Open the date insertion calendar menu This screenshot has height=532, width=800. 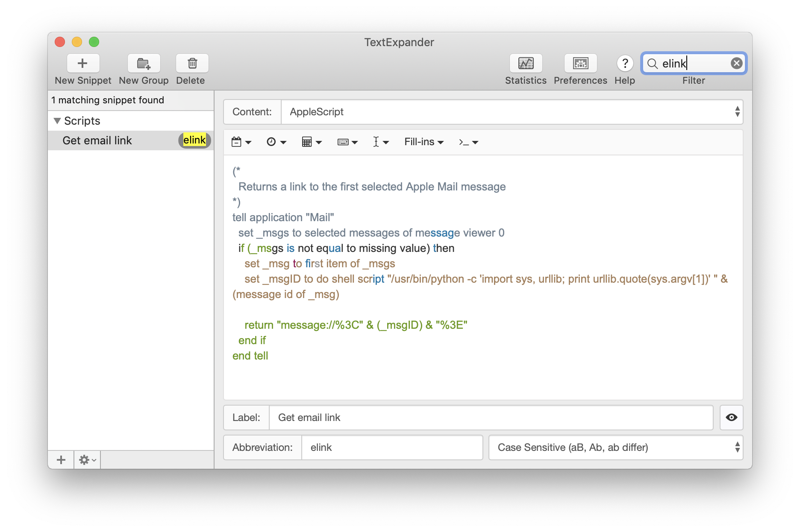coord(241,142)
